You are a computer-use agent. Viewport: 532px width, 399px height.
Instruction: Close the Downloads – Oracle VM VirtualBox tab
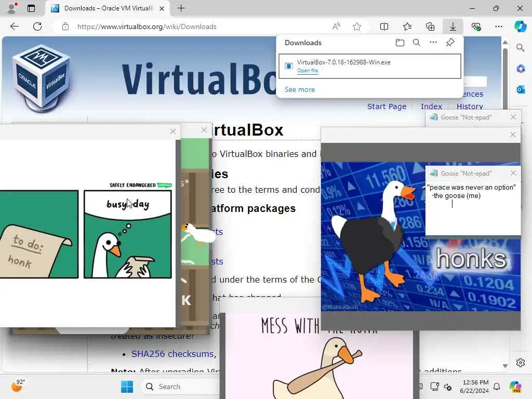tap(162, 8)
